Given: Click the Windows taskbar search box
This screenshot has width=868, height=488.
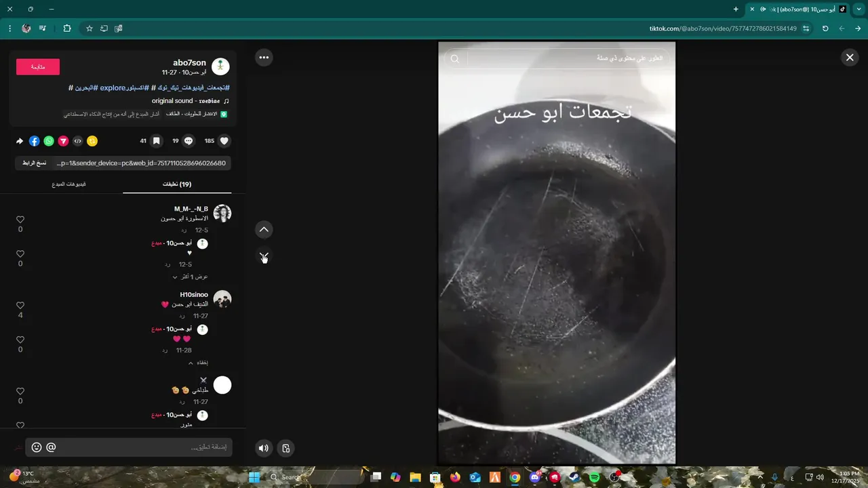Looking at the screenshot, I should pyautogui.click(x=316, y=477).
